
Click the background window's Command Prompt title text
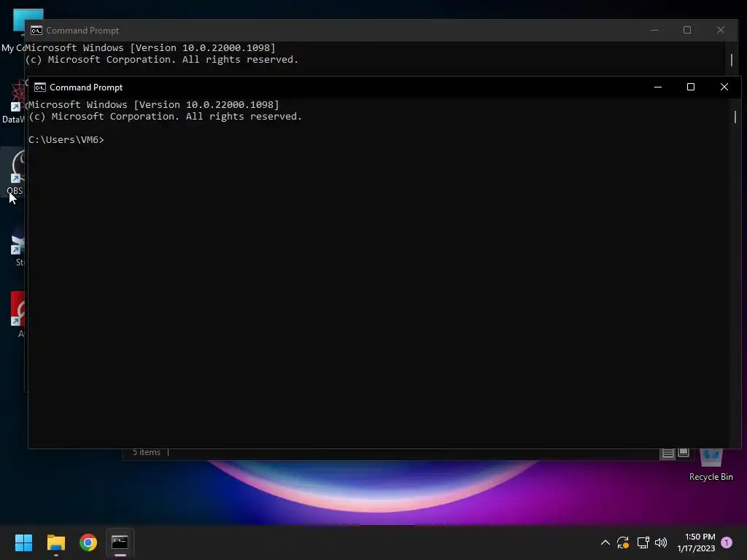click(x=82, y=31)
